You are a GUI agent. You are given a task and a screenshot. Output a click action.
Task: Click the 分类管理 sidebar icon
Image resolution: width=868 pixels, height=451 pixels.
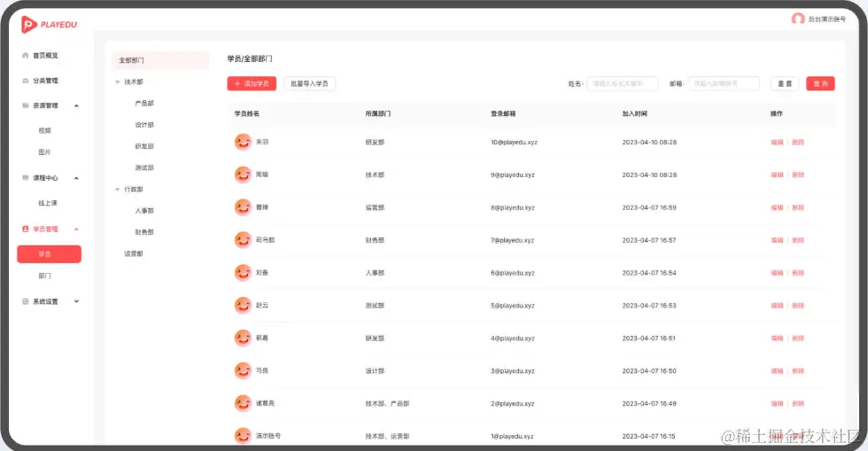(x=26, y=81)
